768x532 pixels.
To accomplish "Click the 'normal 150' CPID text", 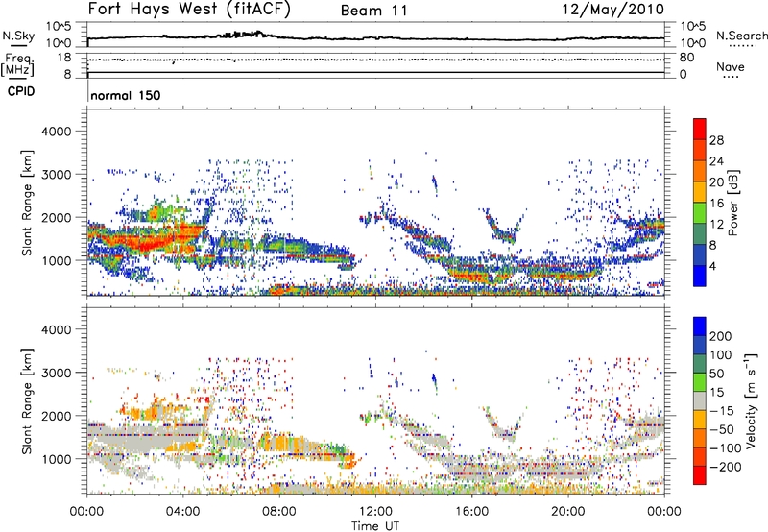I will coord(126,95).
